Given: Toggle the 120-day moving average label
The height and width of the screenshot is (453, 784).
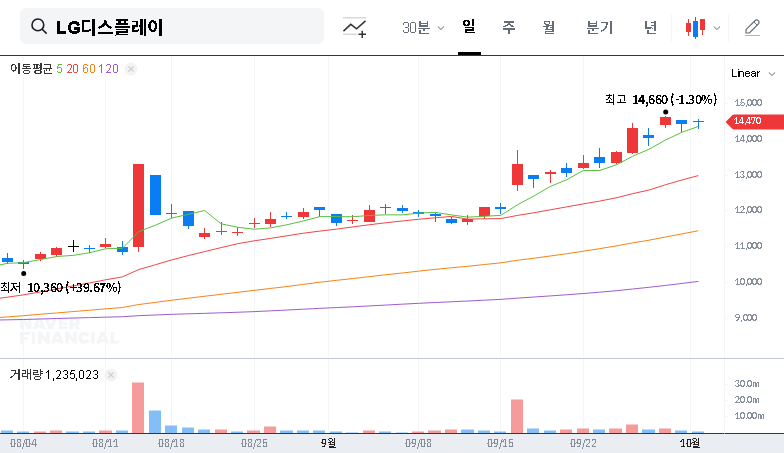Looking at the screenshot, I should pyautogui.click(x=110, y=69).
